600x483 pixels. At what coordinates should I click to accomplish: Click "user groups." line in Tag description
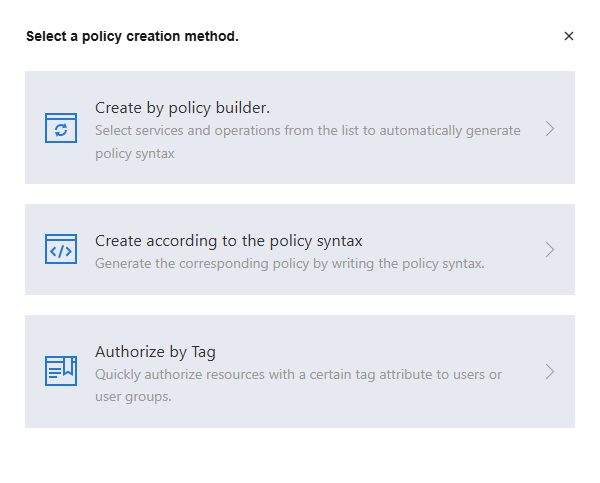[x=133, y=396]
